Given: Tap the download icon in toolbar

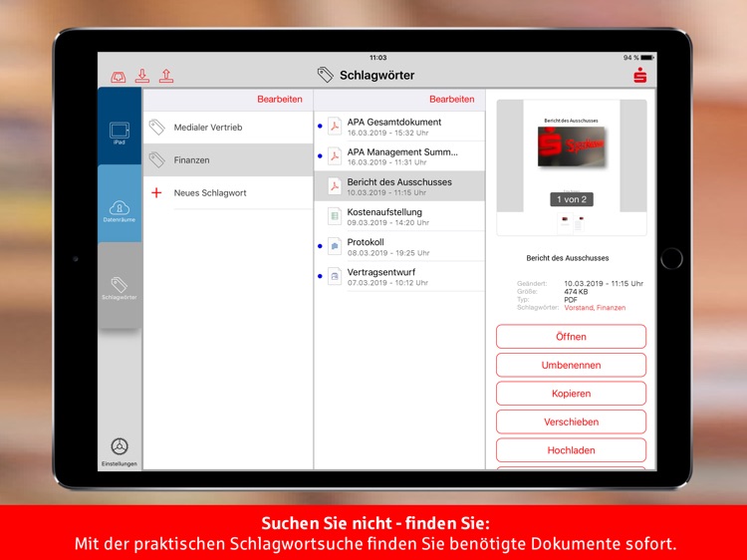Looking at the screenshot, I should click(142, 76).
